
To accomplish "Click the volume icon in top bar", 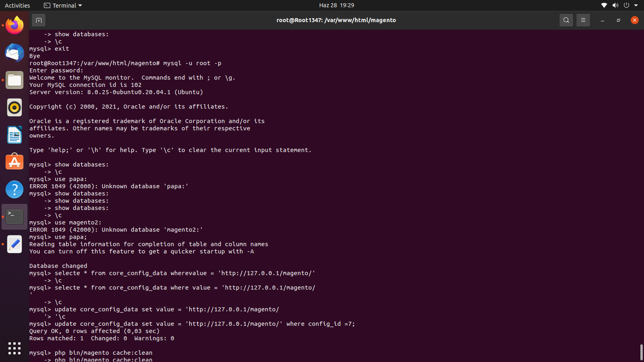I will (x=615, y=6).
